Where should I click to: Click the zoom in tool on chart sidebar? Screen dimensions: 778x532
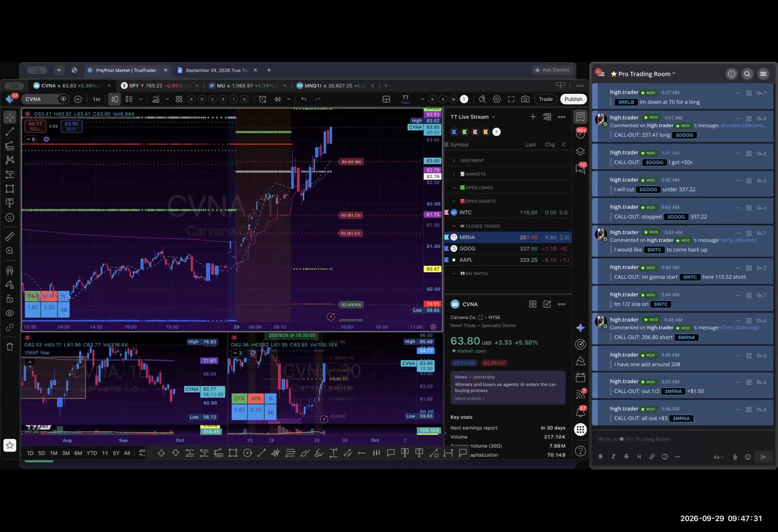point(10,251)
